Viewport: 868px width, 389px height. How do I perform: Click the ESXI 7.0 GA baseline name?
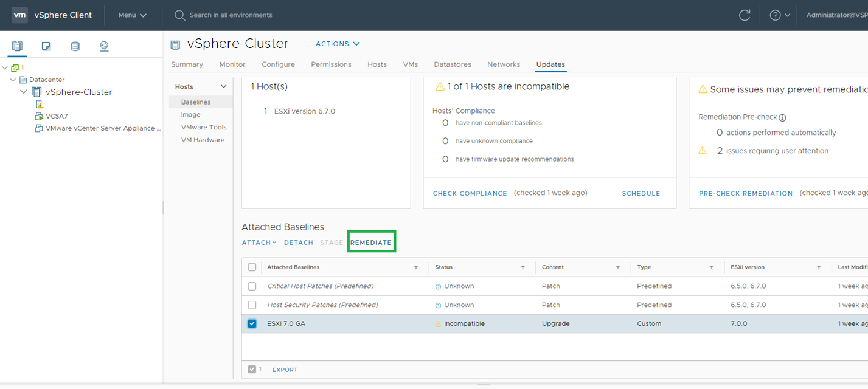286,323
